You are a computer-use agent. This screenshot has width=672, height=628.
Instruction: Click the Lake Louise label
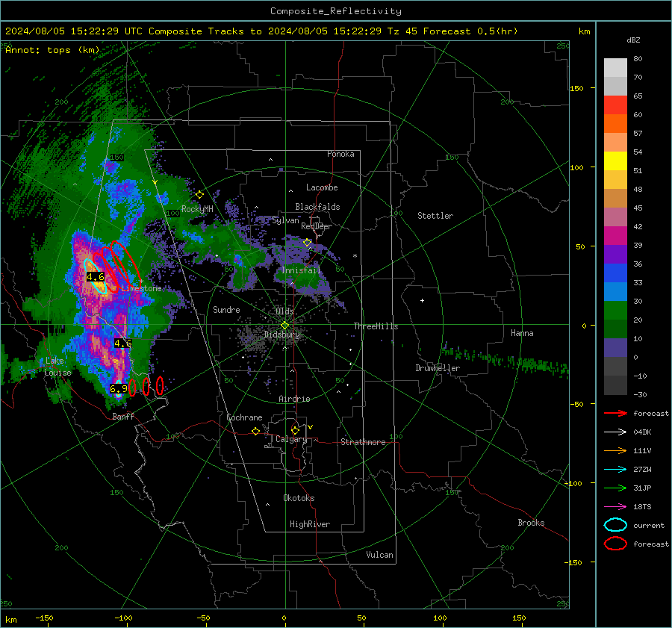(58, 367)
